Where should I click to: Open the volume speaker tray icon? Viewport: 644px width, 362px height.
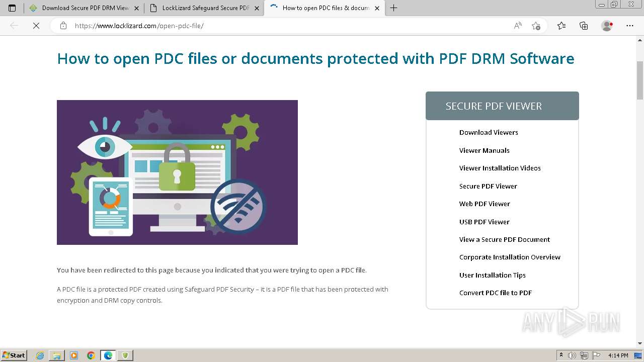coord(573,355)
